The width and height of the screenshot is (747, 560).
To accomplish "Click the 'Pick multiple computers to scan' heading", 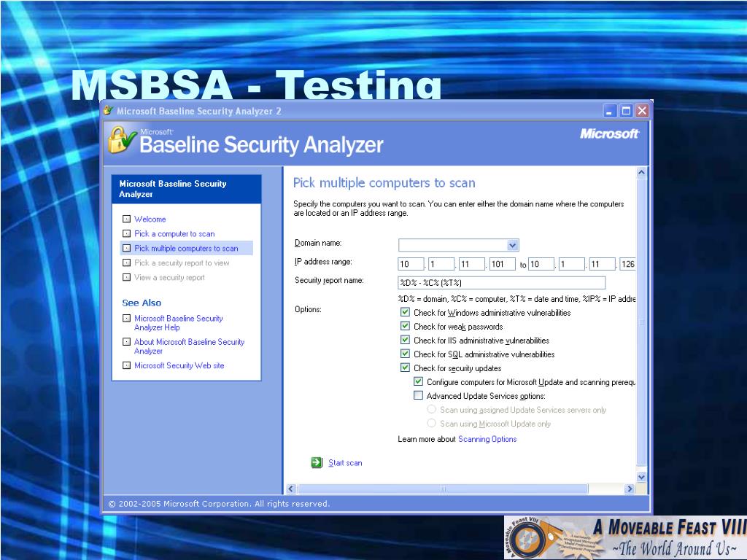I will (x=384, y=183).
